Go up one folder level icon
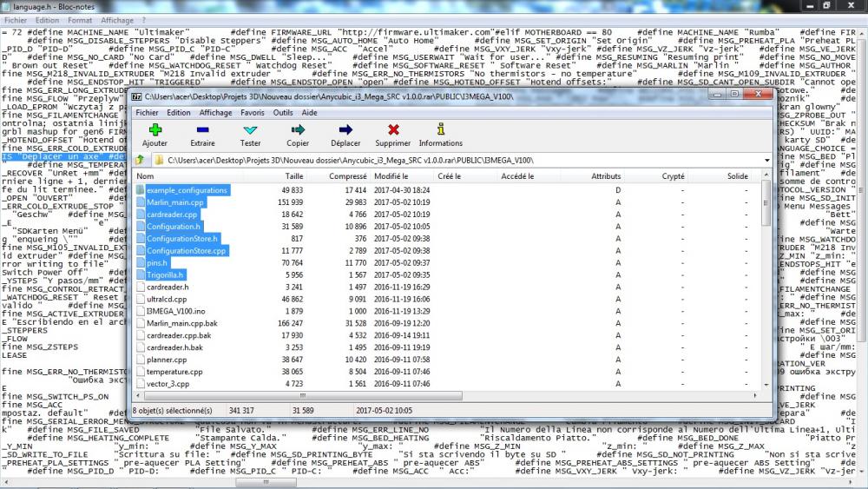The width and height of the screenshot is (868, 489). 140,160
